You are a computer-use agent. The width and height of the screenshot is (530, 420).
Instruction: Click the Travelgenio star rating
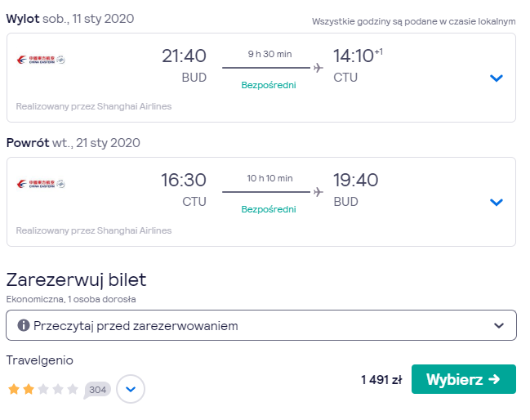click(43, 389)
